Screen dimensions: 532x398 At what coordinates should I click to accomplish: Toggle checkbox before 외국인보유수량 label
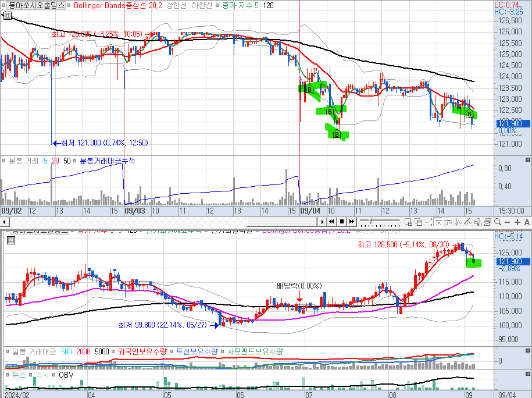click(114, 351)
